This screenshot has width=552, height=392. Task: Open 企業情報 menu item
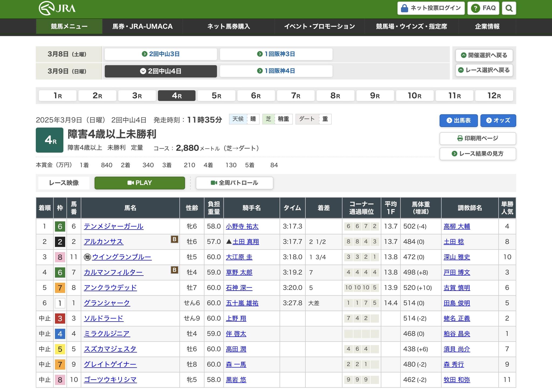click(487, 26)
